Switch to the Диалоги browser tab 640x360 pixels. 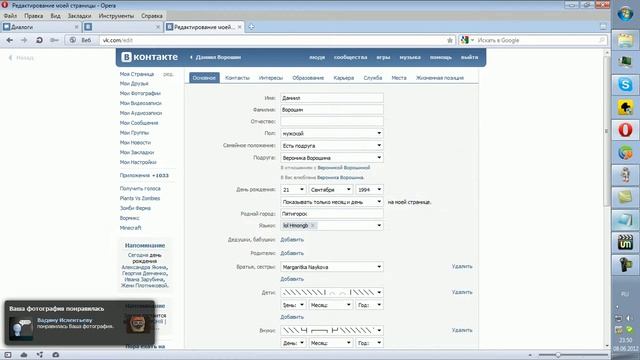coord(40,27)
